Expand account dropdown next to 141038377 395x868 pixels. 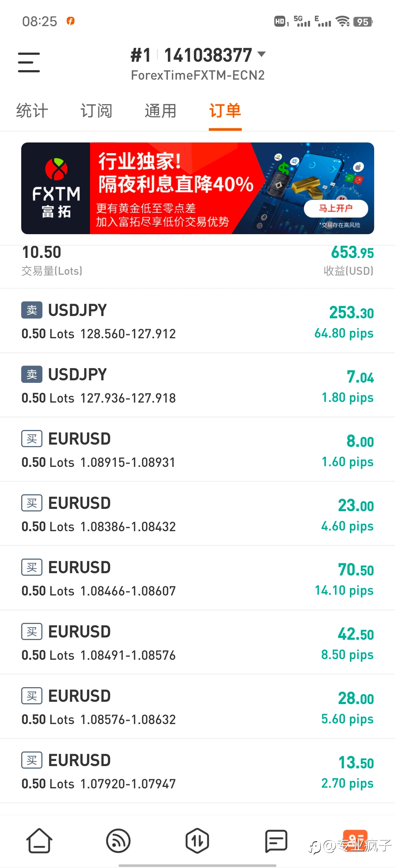[261, 54]
